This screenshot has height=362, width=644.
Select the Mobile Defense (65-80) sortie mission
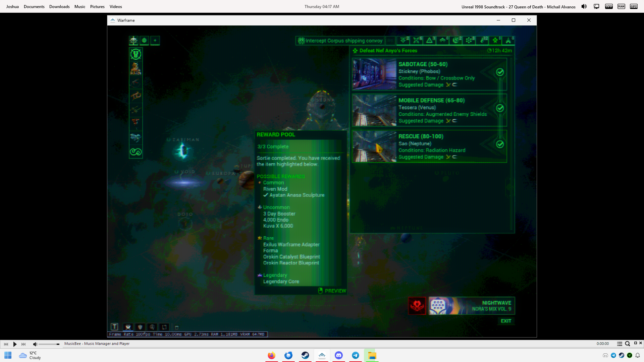click(x=429, y=110)
